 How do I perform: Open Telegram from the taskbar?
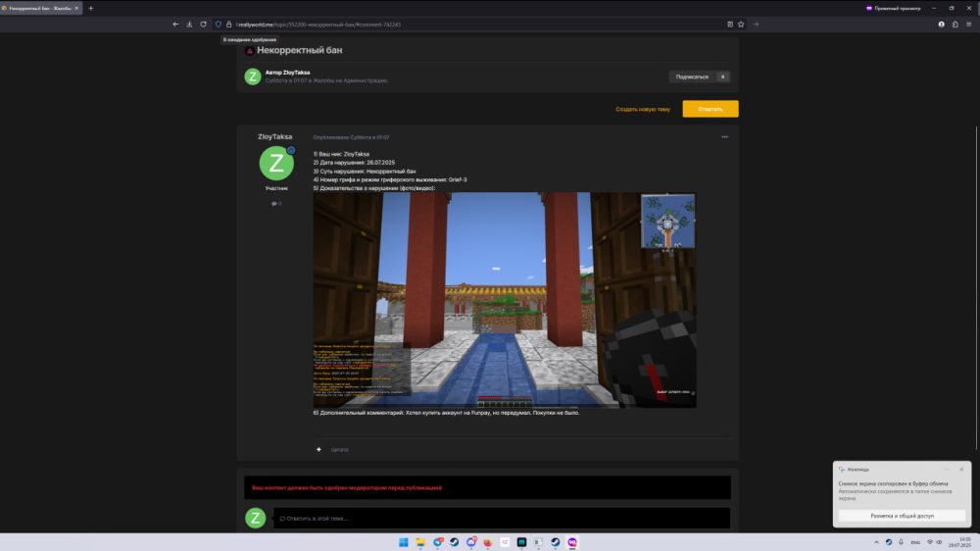click(437, 542)
